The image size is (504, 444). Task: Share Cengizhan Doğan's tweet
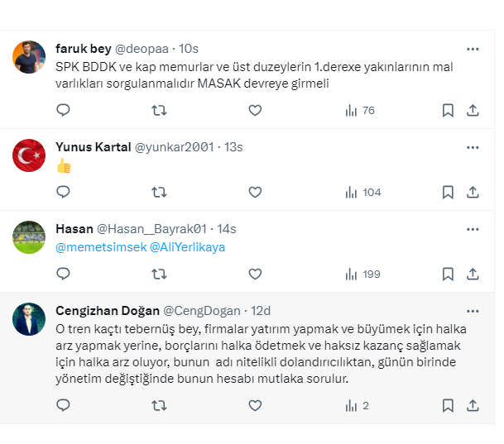coord(473,405)
